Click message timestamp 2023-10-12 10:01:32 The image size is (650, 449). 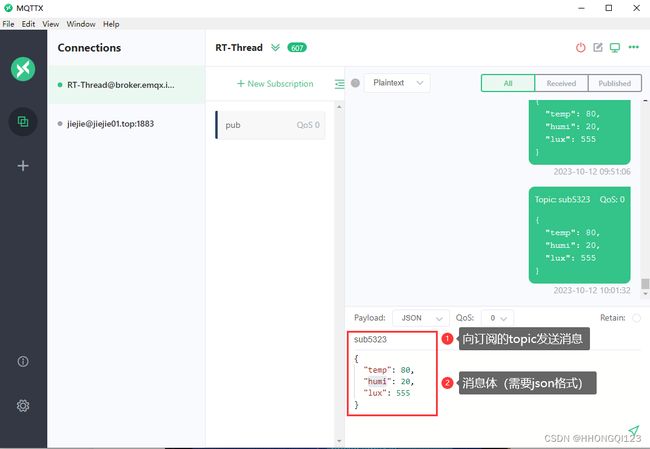coord(592,290)
